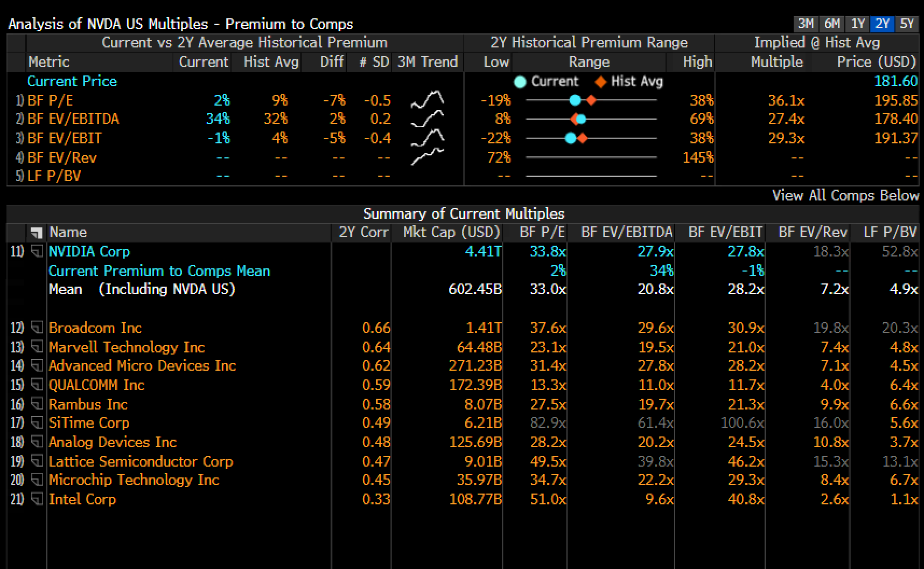Screen dimensions: 924x569
Task: Click the icon beside Lattice Semiconductor Corp
Action: click(37, 461)
